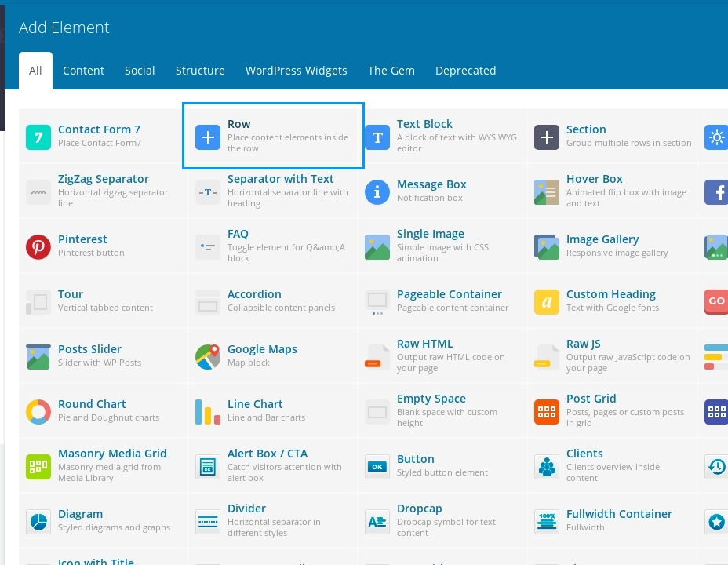This screenshot has height=565, width=728.
Task: Select the Round Chart donut icon
Action: point(38,411)
